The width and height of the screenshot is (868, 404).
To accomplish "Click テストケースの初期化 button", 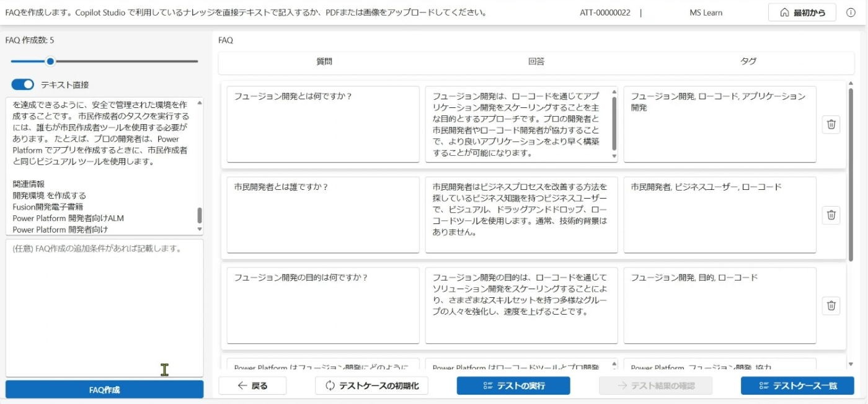I will [371, 385].
